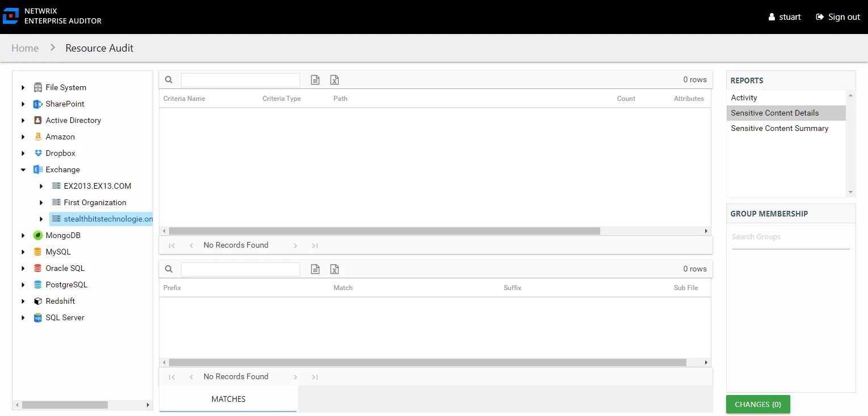
Task: Collapse the Exchange node
Action: tap(23, 169)
